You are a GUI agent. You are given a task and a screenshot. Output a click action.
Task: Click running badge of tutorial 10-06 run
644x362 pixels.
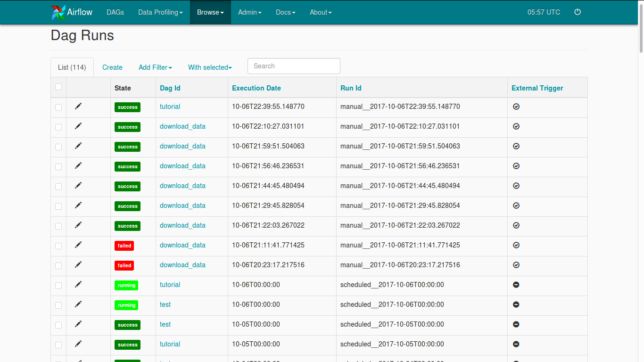(126, 285)
